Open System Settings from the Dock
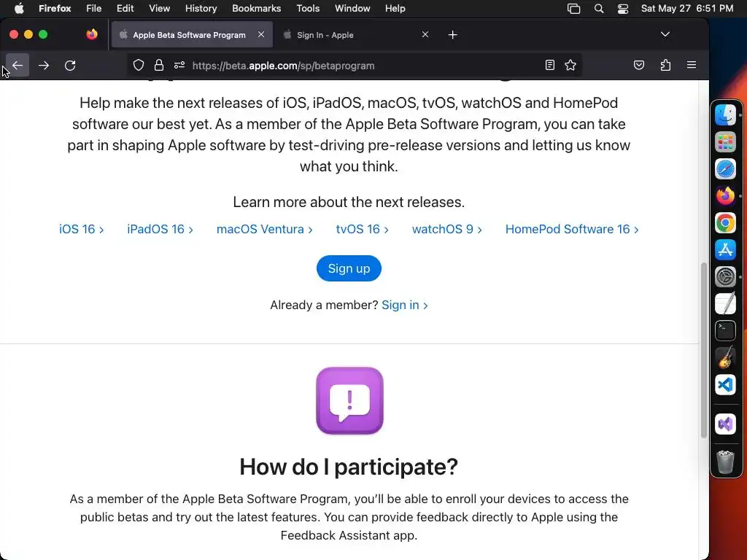This screenshot has width=747, height=560. (725, 276)
